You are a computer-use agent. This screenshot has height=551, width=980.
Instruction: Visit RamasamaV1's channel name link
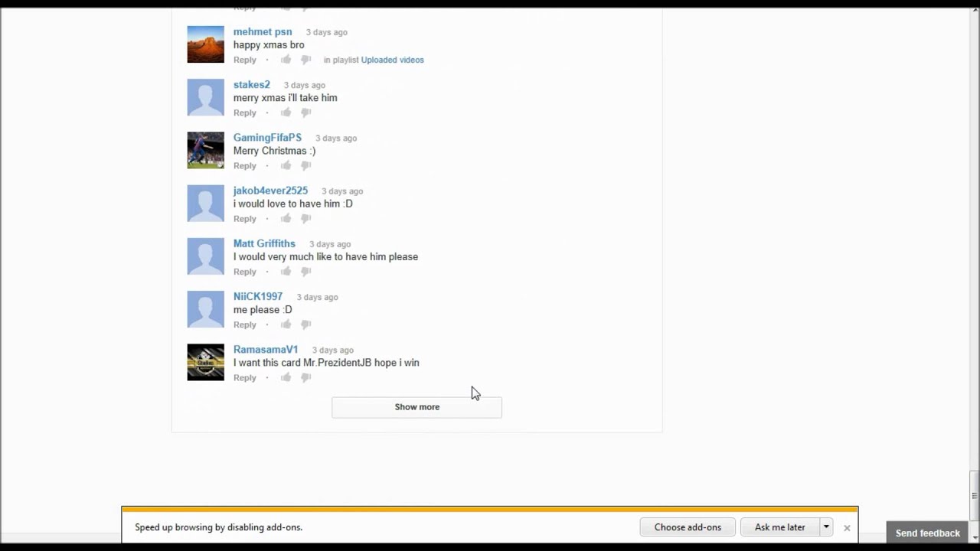click(x=266, y=349)
